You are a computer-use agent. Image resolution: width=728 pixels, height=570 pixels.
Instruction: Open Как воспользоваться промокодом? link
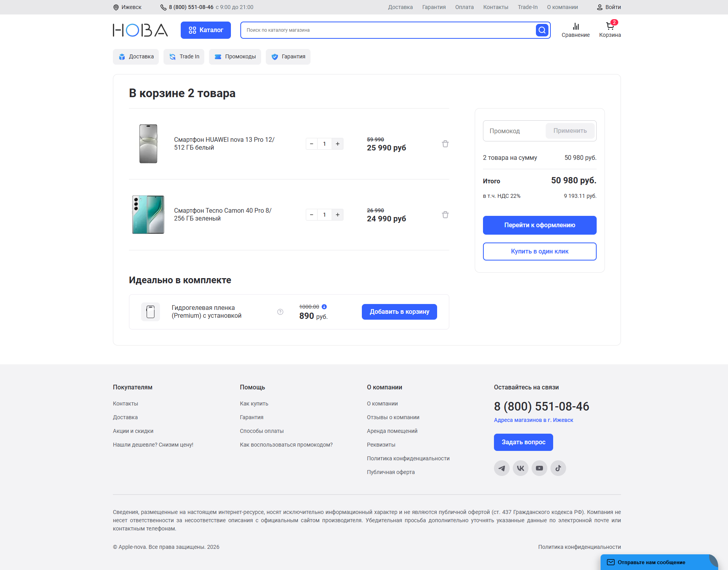[x=286, y=445]
